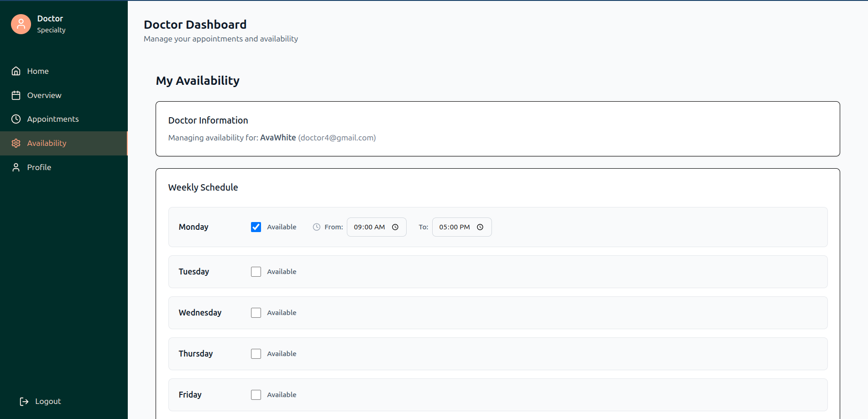
Task: Open time picker clock in Monday To field
Action: pyautogui.click(x=480, y=227)
